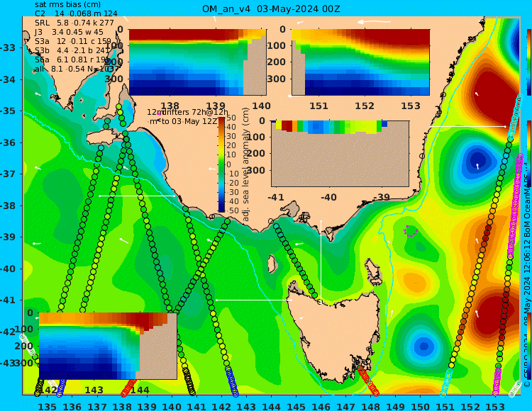
Task: Click the vertical 'adj. sea level anomaly (cm)' label
Action: point(246,164)
